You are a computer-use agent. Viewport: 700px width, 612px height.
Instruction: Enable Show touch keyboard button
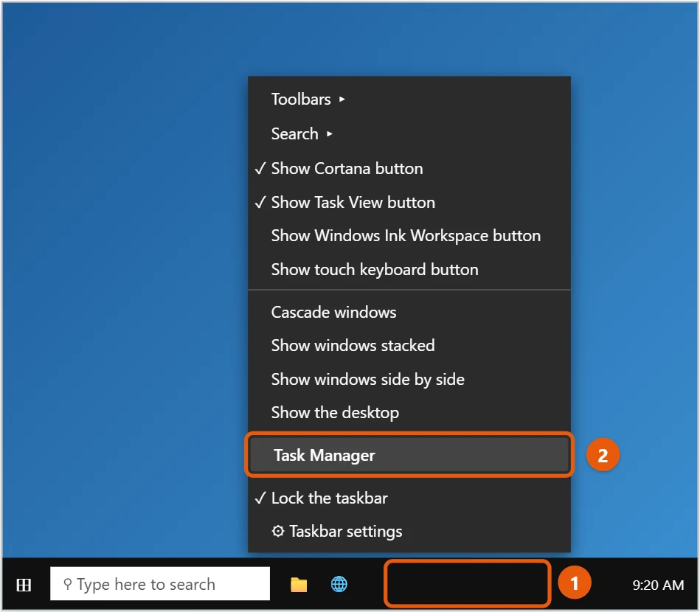[x=409, y=270]
